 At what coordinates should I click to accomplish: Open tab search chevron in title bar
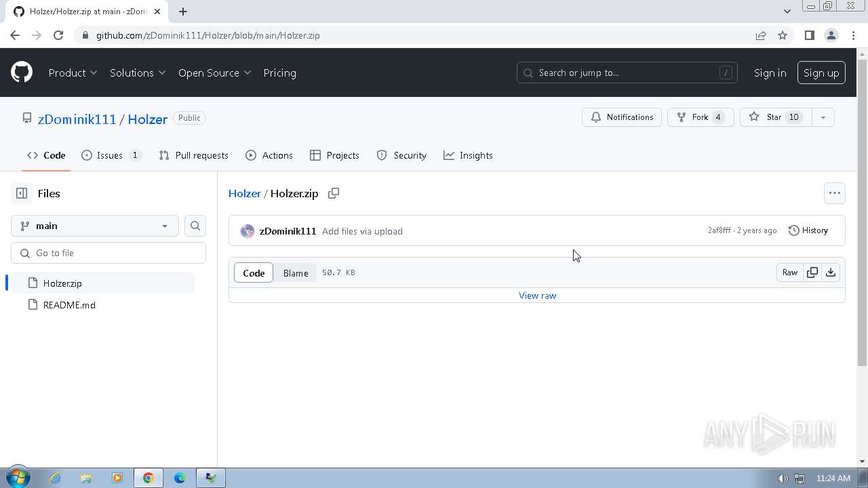tap(787, 11)
